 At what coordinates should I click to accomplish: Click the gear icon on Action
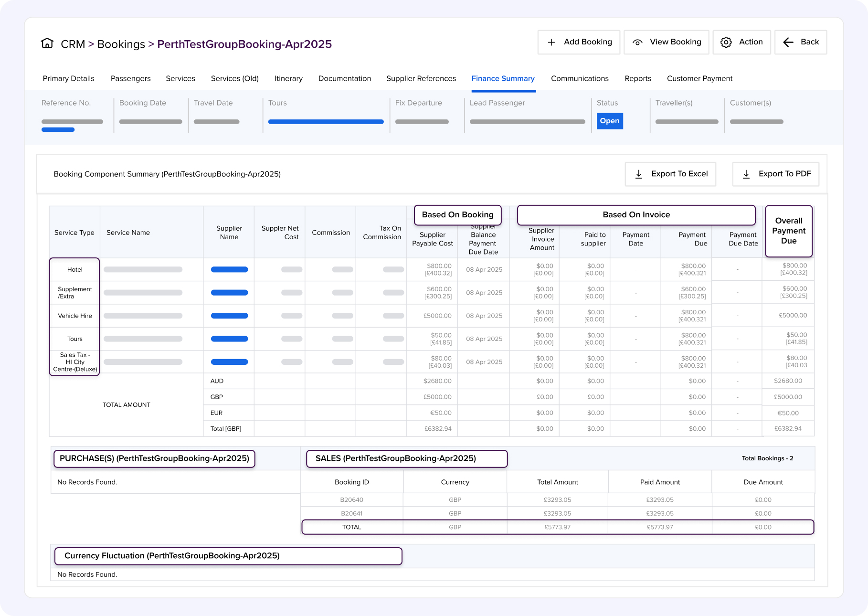point(726,42)
